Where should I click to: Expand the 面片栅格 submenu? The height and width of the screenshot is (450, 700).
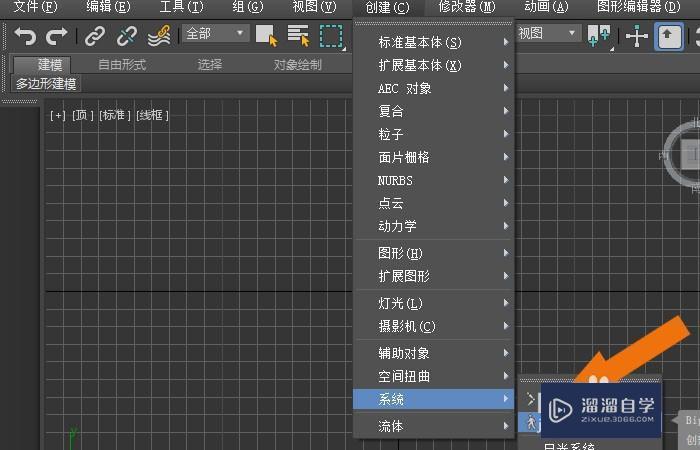click(x=434, y=157)
